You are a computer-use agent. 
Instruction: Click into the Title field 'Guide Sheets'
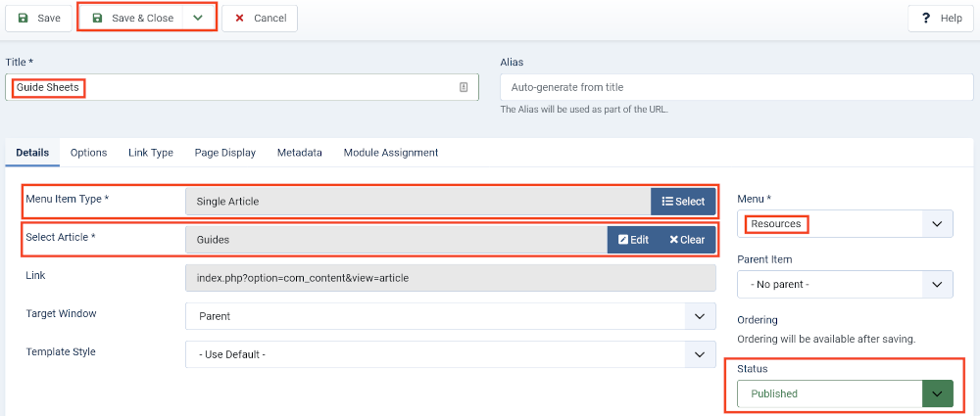point(242,87)
